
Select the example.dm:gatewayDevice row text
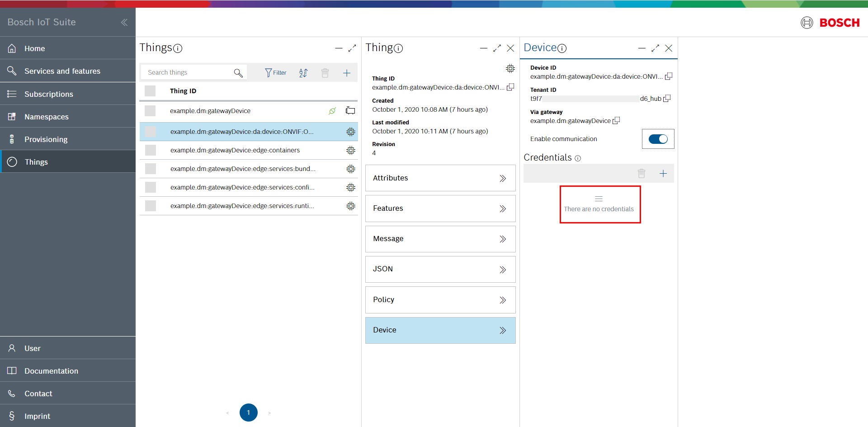point(210,111)
